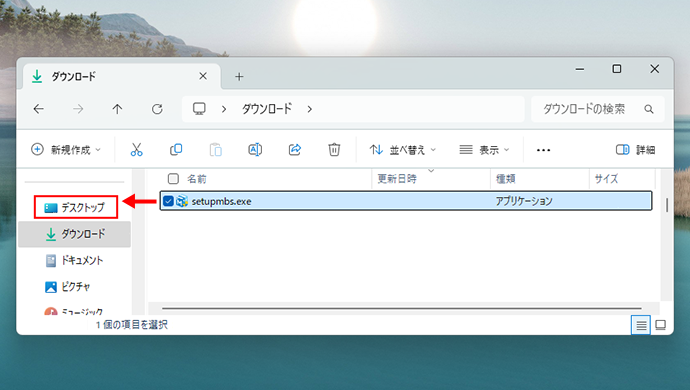The image size is (690, 390).
Task: Open the three-dot more options menu
Action: pyautogui.click(x=543, y=150)
